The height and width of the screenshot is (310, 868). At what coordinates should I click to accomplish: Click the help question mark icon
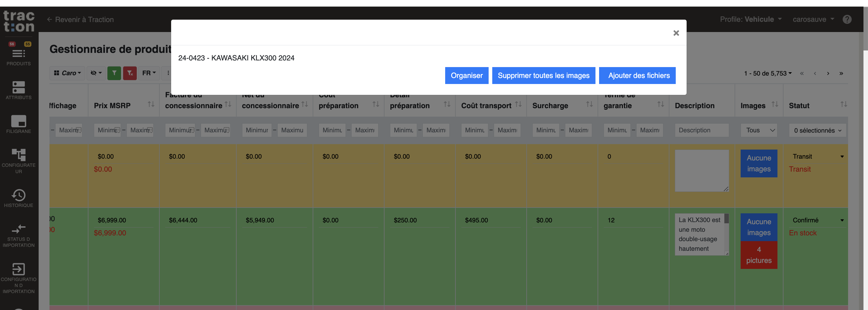(x=847, y=19)
